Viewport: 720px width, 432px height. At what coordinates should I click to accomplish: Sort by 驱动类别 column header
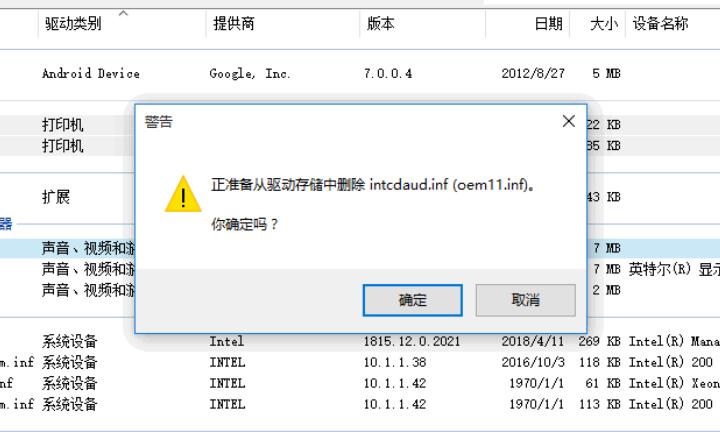122,23
